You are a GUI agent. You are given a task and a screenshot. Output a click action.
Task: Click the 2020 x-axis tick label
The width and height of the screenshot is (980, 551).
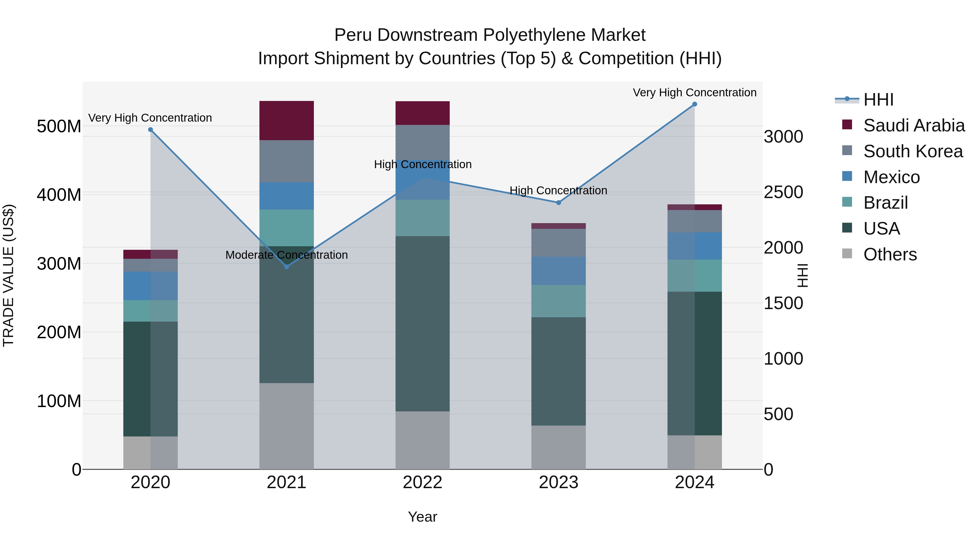[x=151, y=482]
